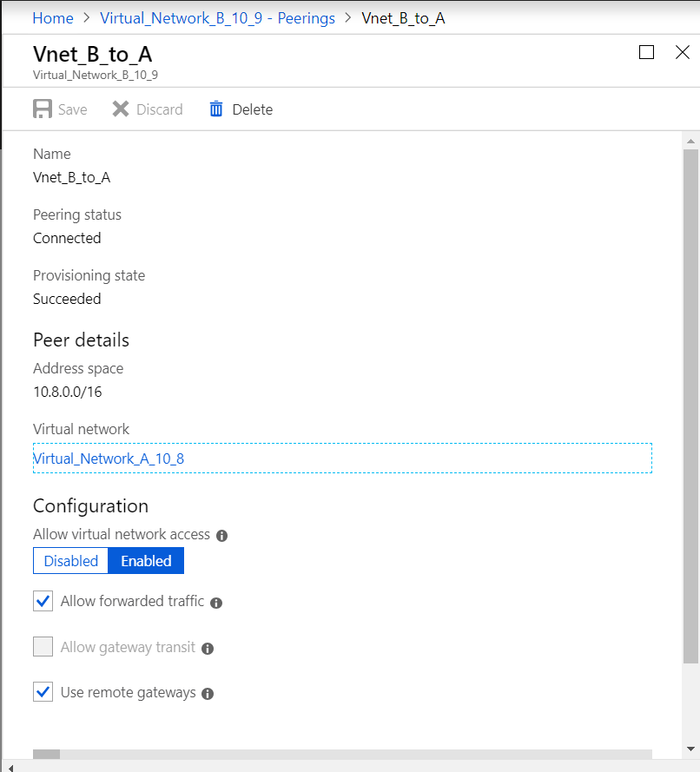Click the vertical scrollbar up arrow

click(691, 141)
